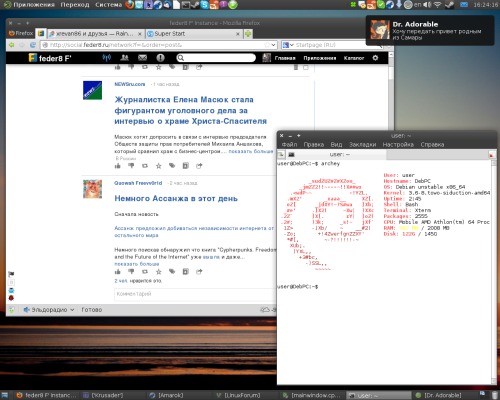This screenshot has width=500, height=400.
Task: Open the Firefox menu button
Action: [x=21, y=33]
